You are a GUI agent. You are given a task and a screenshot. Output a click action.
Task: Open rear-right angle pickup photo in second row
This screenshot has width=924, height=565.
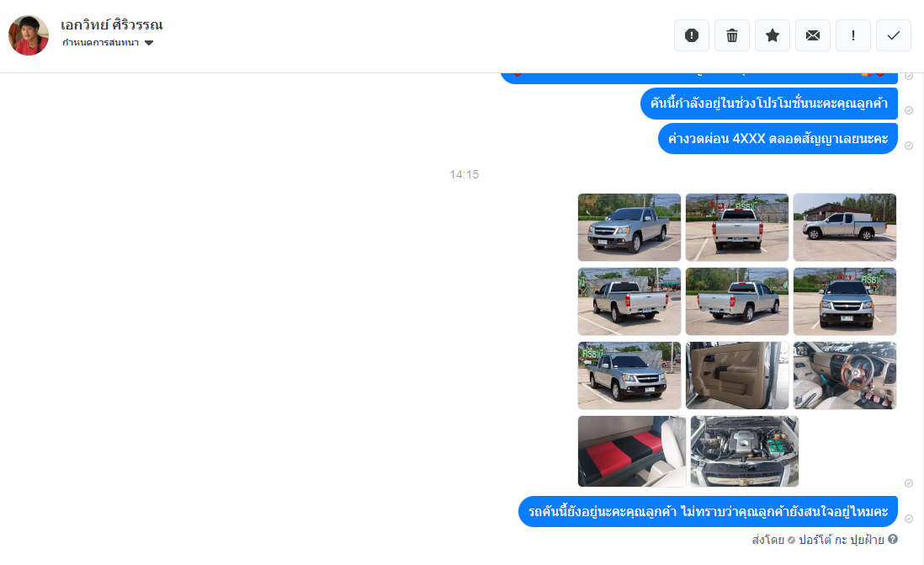737,301
